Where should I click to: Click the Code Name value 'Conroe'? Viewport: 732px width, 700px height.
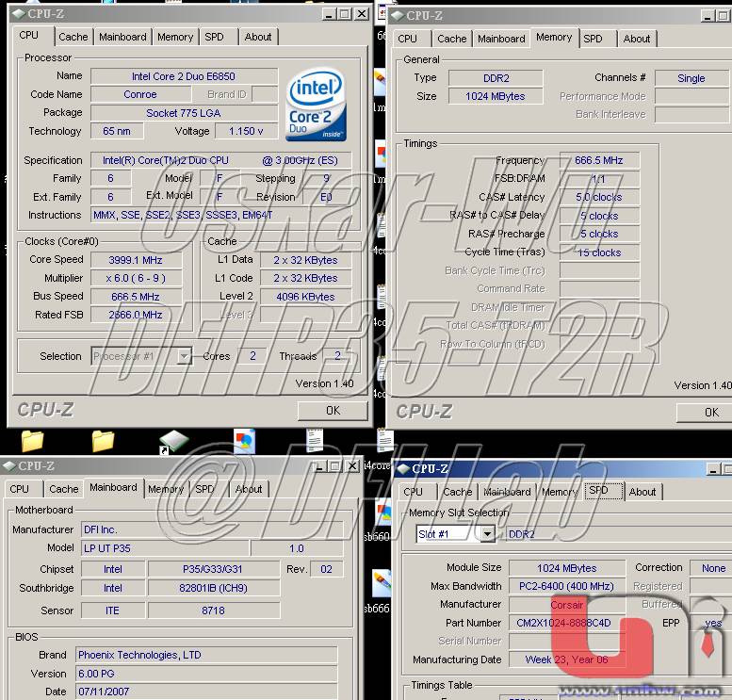click(x=140, y=94)
